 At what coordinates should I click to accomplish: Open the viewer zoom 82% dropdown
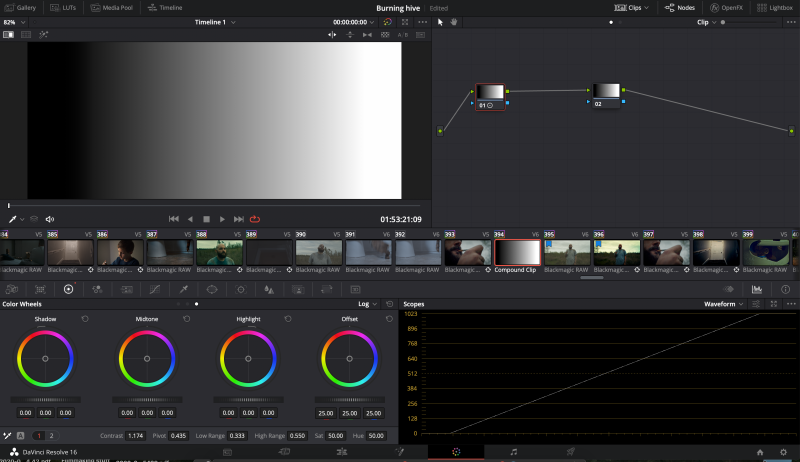click(12, 21)
